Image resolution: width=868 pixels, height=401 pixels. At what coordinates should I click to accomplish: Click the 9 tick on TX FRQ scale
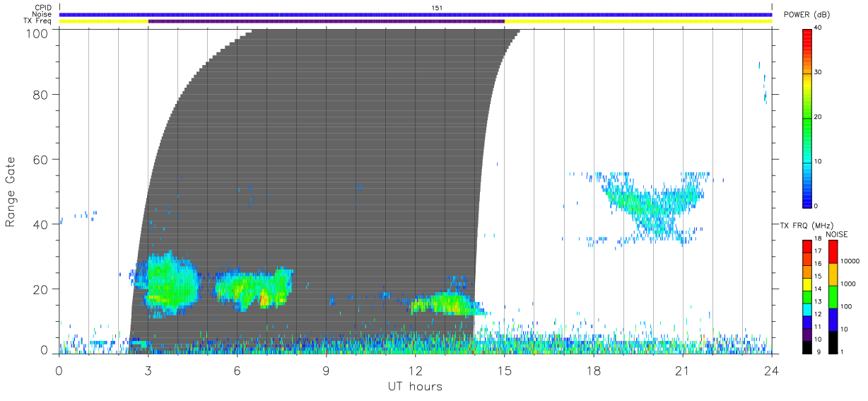coord(818,351)
